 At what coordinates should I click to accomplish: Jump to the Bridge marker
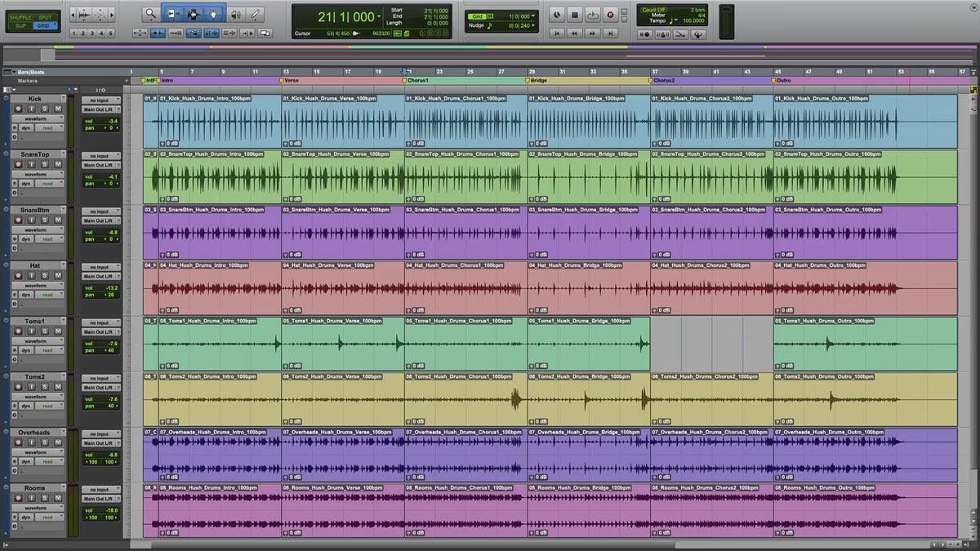538,81
